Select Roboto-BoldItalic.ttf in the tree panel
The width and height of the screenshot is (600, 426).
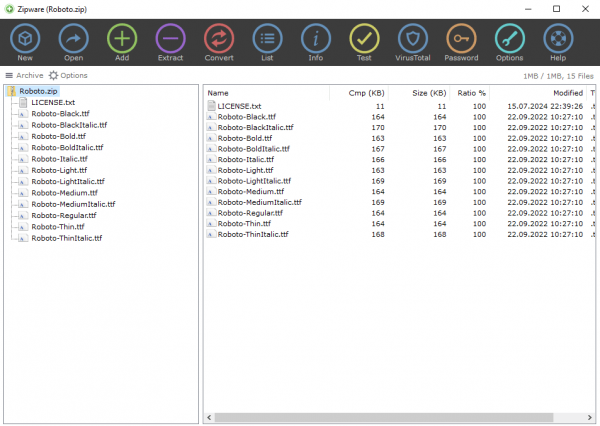(x=67, y=148)
